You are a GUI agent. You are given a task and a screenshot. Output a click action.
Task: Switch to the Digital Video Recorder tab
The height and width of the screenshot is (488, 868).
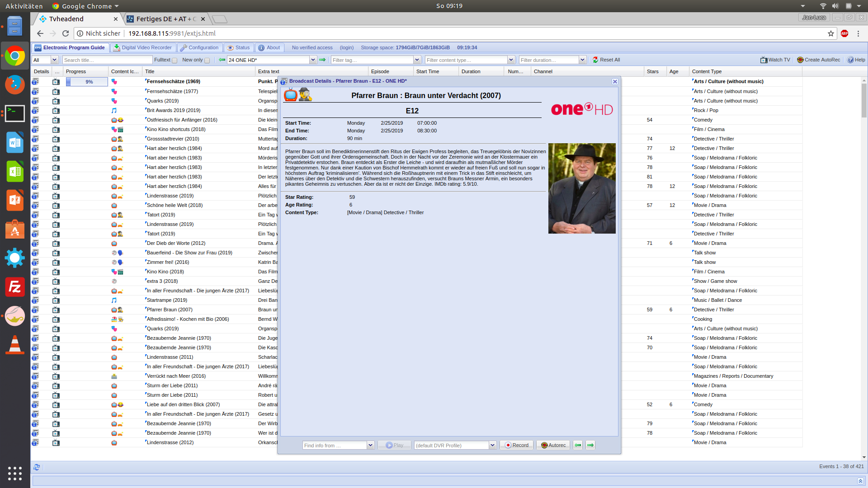[143, 47]
